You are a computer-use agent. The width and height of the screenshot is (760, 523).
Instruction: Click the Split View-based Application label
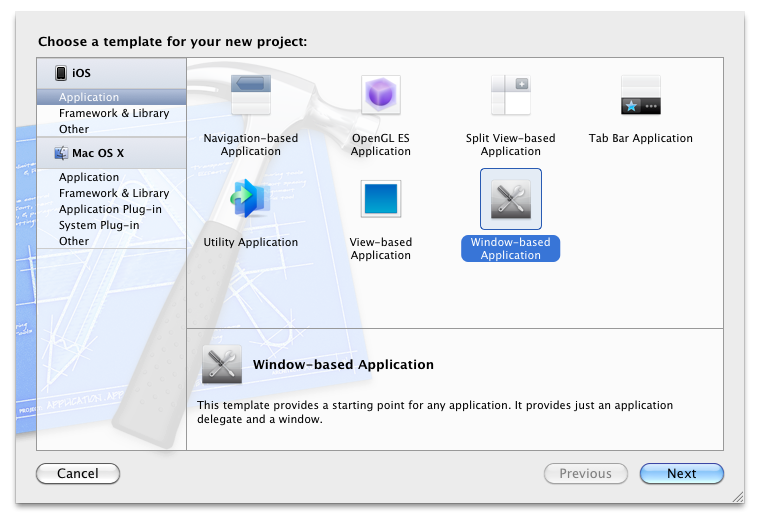[x=510, y=144]
